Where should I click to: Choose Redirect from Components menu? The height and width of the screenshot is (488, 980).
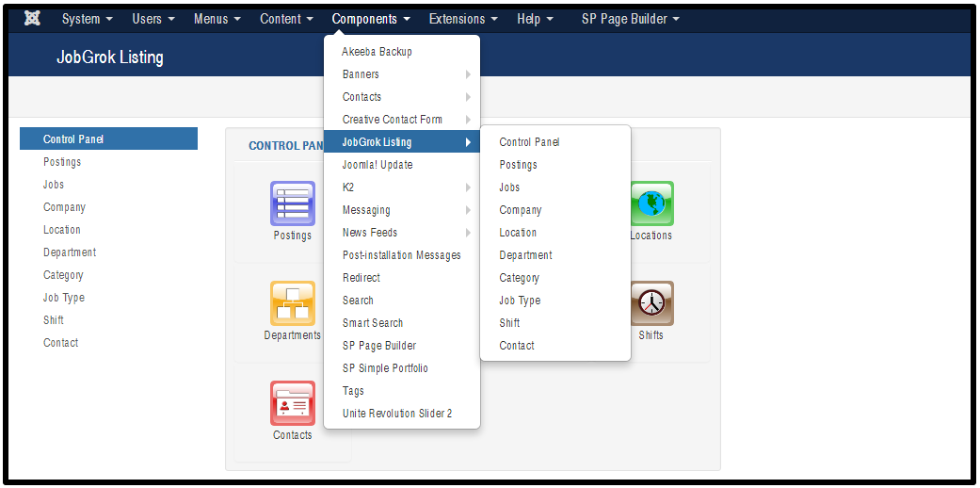(x=402, y=278)
